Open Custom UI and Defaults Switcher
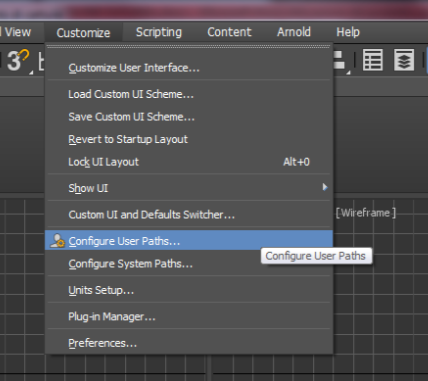This screenshot has width=428, height=381. click(x=189, y=214)
